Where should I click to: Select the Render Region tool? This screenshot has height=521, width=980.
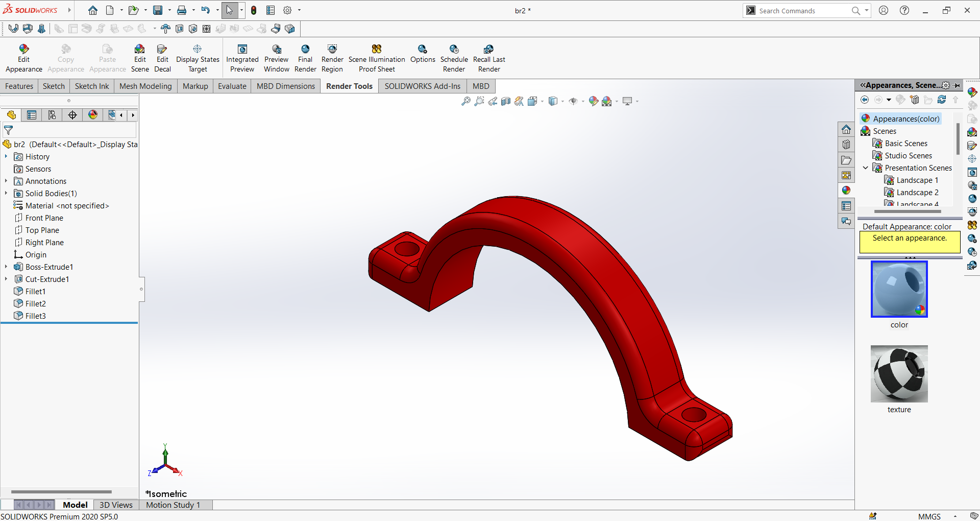click(x=332, y=58)
